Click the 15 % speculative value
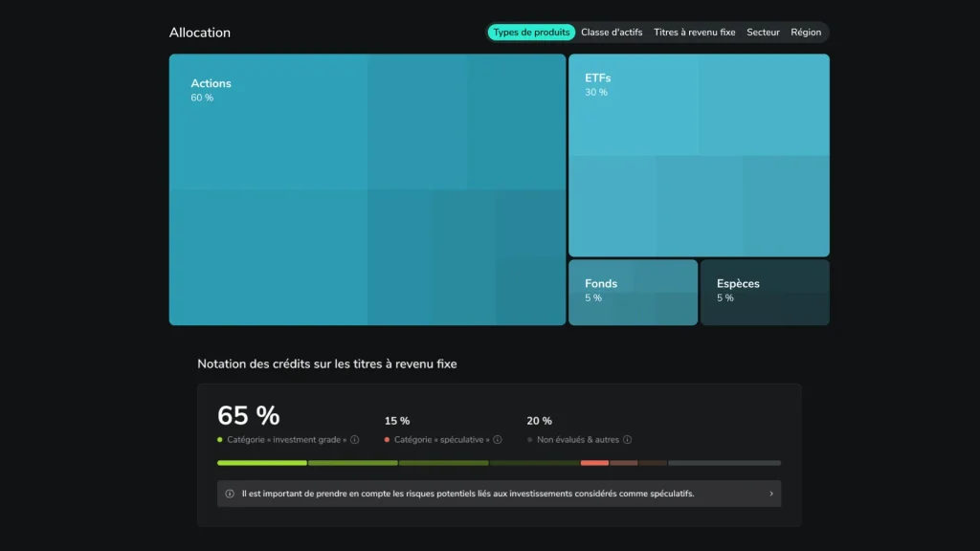The width and height of the screenshot is (980, 551). pyautogui.click(x=397, y=421)
